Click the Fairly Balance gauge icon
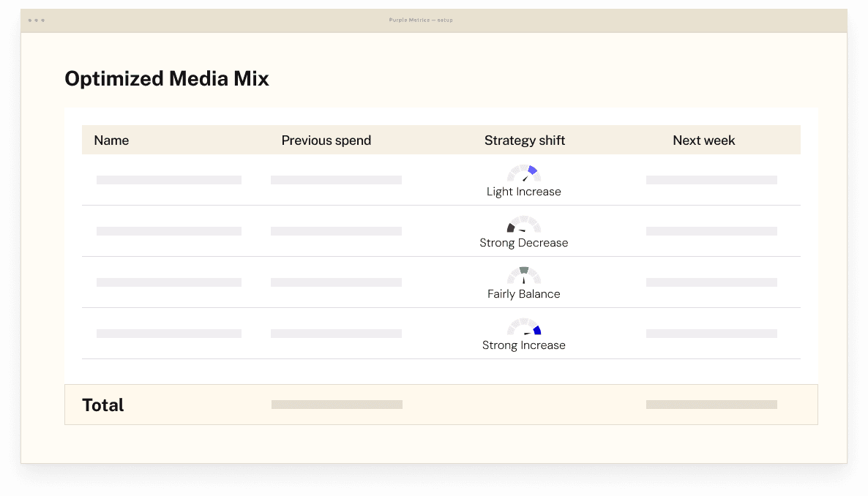 click(524, 276)
